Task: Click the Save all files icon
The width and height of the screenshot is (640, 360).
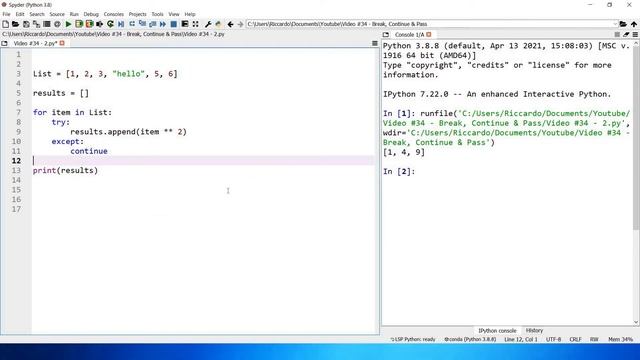Action: coord(36,24)
